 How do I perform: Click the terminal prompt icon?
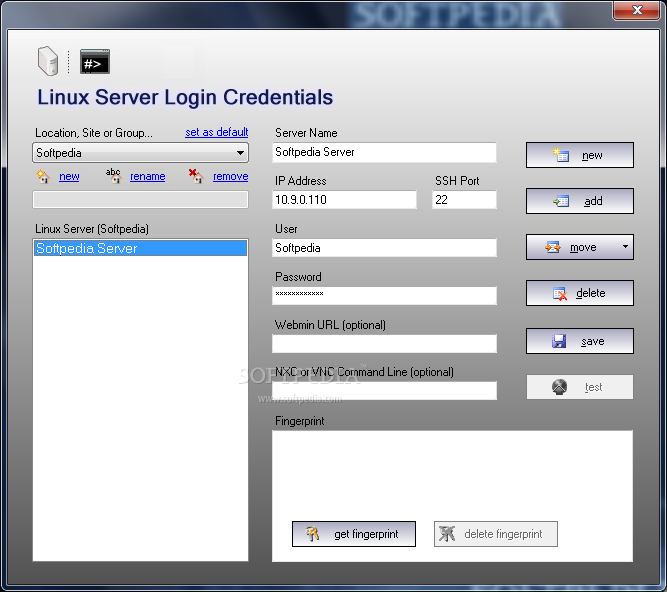point(95,62)
